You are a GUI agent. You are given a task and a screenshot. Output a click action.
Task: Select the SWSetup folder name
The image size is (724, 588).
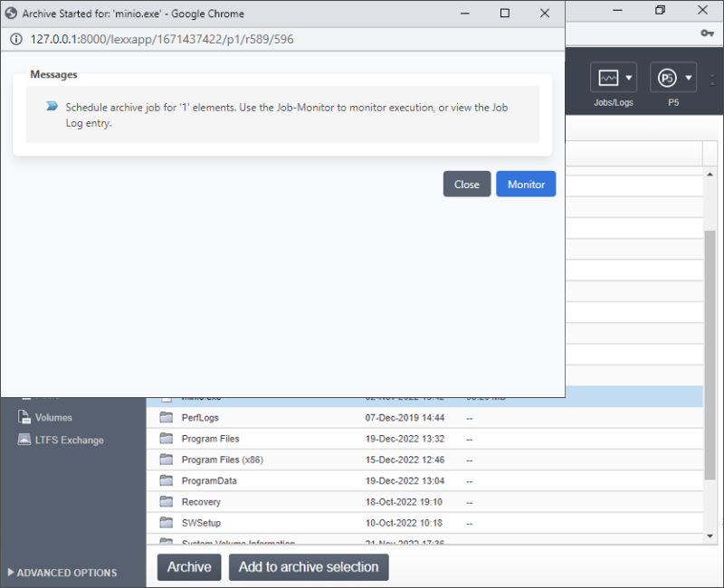(x=201, y=523)
